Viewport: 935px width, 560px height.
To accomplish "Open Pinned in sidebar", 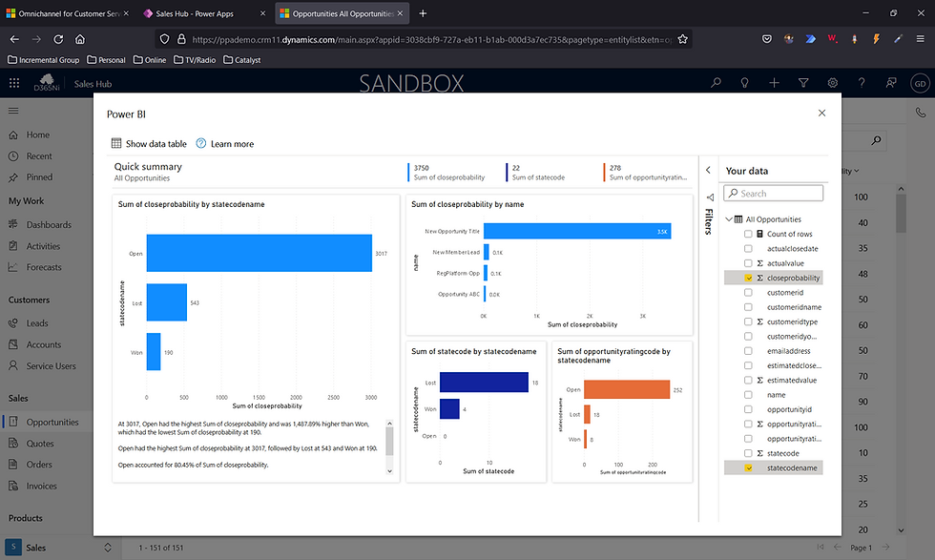I will 39,177.
